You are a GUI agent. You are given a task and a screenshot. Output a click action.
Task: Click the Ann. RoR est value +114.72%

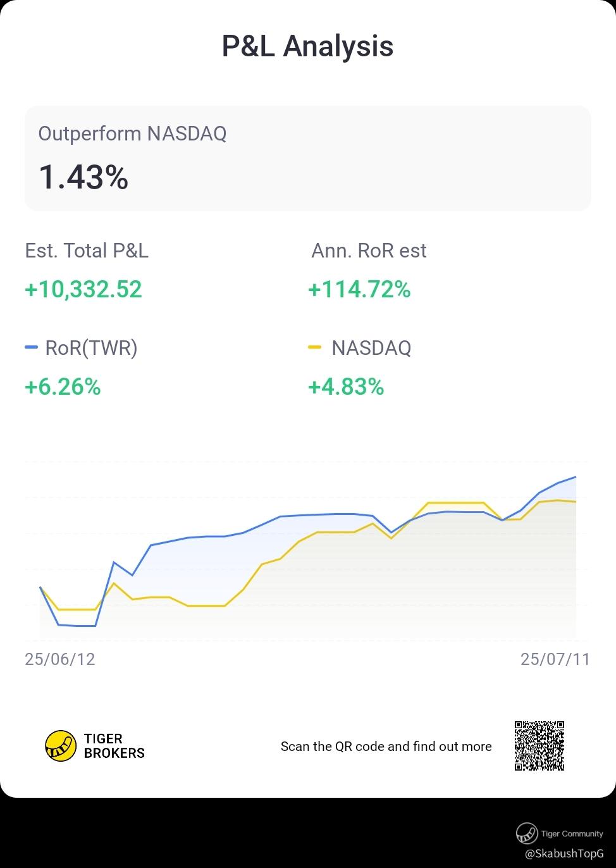pos(359,290)
